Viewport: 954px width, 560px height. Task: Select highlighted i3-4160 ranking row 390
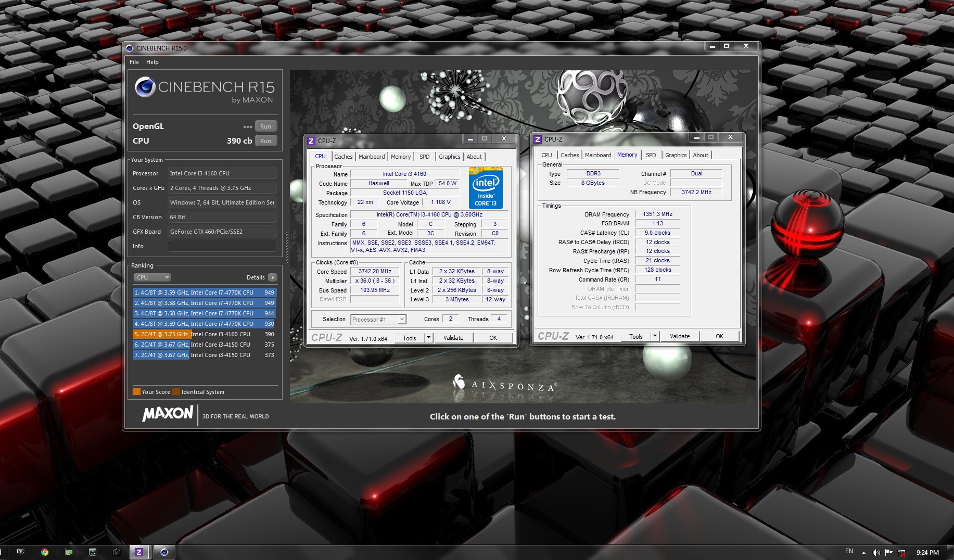205,334
